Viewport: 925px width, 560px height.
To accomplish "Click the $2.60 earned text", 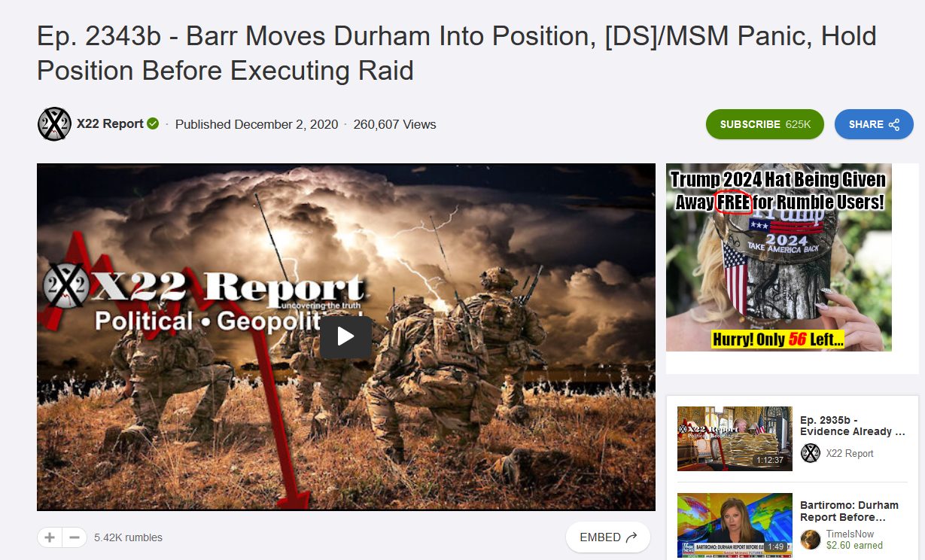I will click(x=854, y=546).
